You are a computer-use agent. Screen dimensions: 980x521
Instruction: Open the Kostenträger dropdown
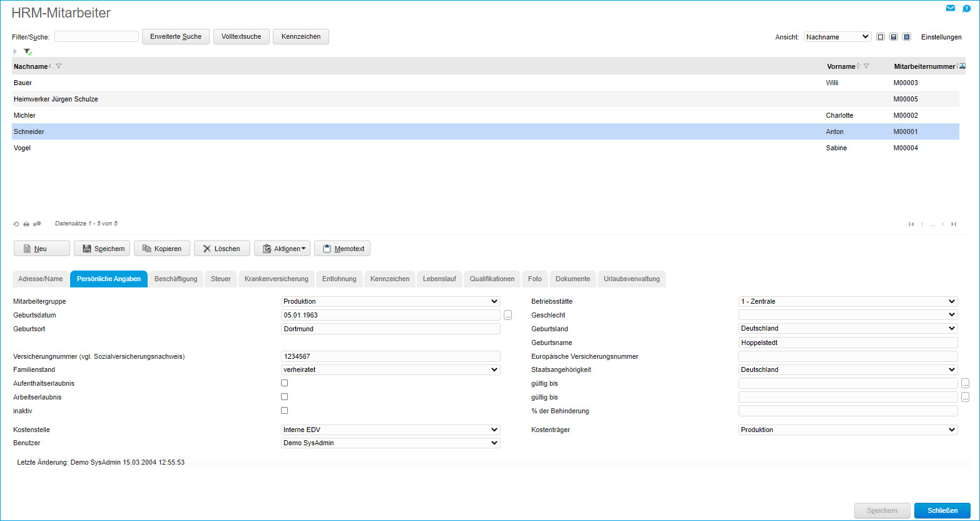848,430
